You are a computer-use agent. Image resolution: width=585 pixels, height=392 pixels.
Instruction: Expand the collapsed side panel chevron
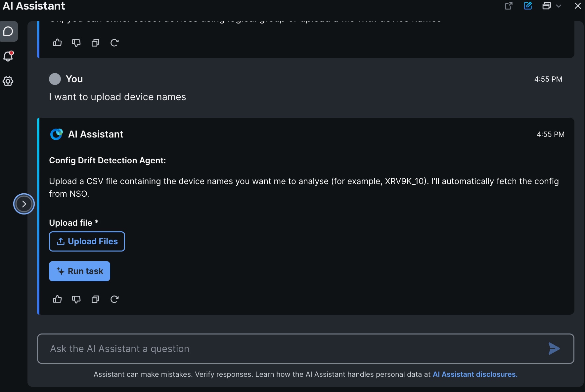pos(24,204)
